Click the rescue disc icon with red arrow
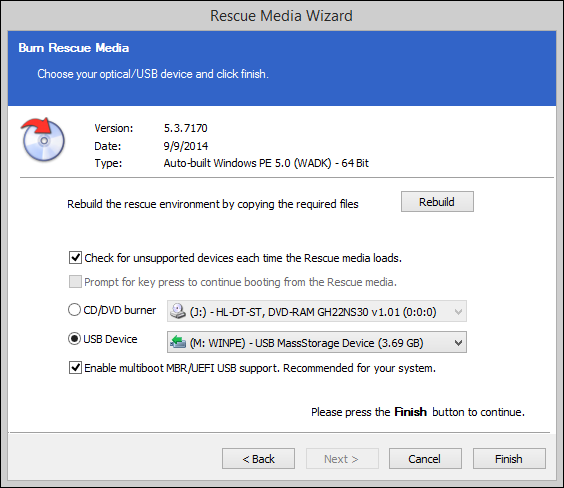The width and height of the screenshot is (564, 488). point(43,140)
